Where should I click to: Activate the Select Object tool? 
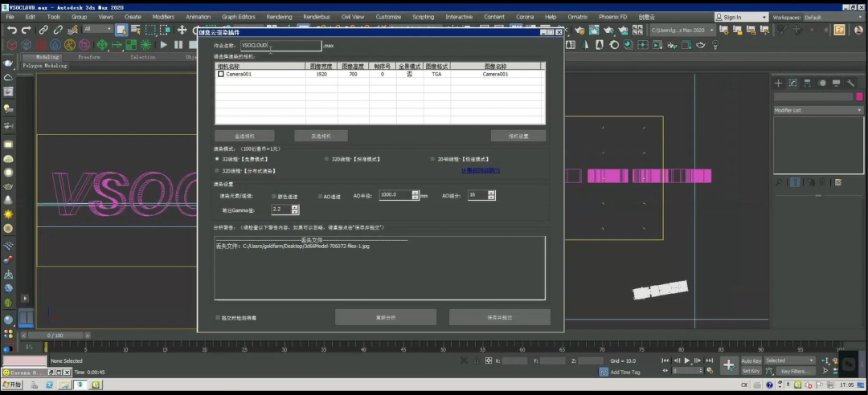tap(121, 30)
